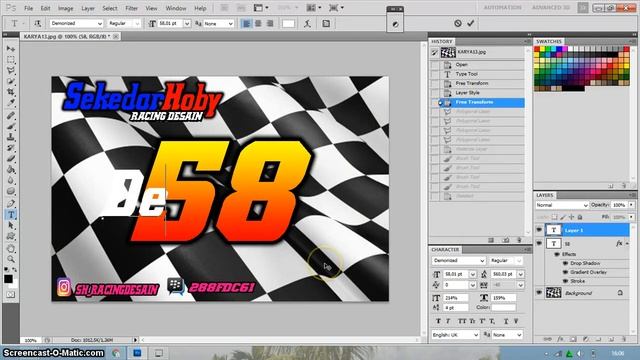This screenshot has height=360, width=640.
Task: Toggle text orientation icon in options bar
Action: point(38,24)
